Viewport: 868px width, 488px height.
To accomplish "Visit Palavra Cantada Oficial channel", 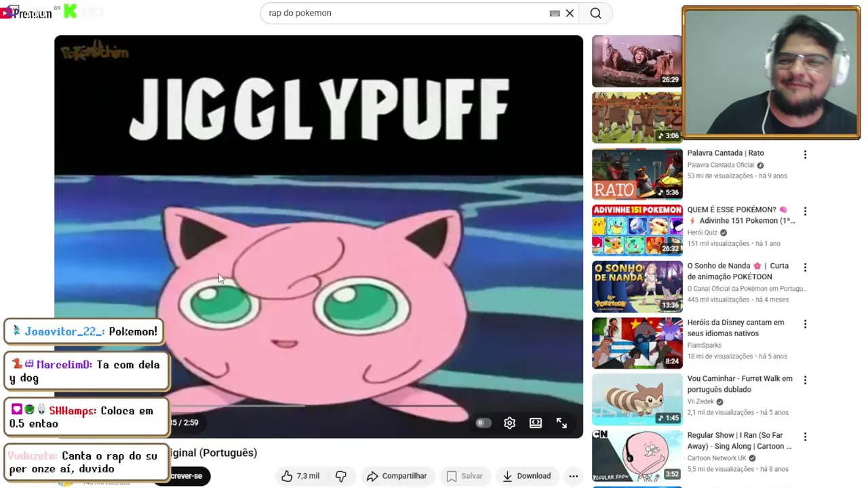I will click(720, 165).
